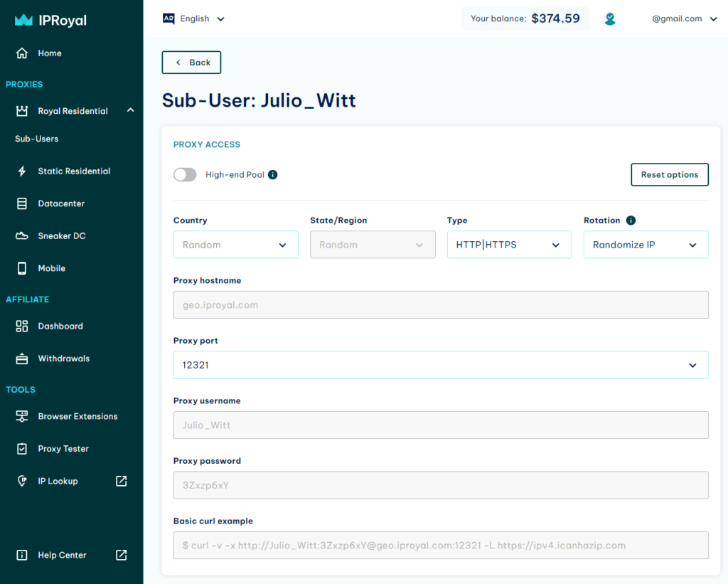The width and height of the screenshot is (728, 584).
Task: Click the Royal Residential crown icon
Action: point(22,111)
